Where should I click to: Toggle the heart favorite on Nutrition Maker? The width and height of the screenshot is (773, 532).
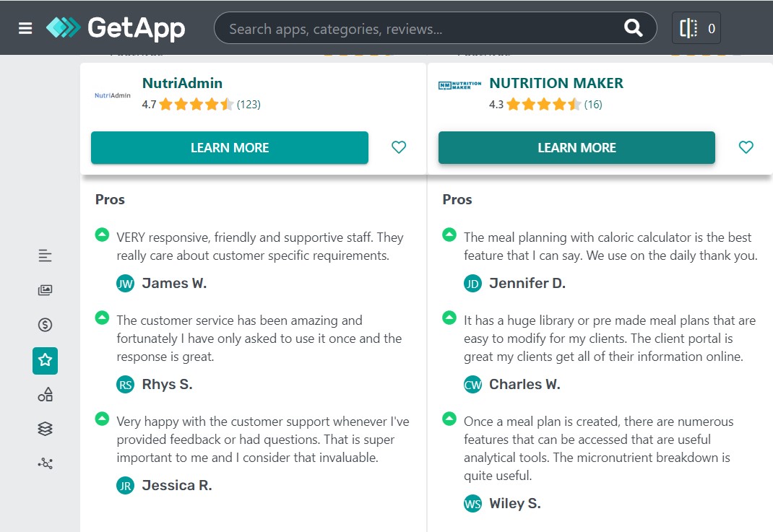(x=746, y=147)
